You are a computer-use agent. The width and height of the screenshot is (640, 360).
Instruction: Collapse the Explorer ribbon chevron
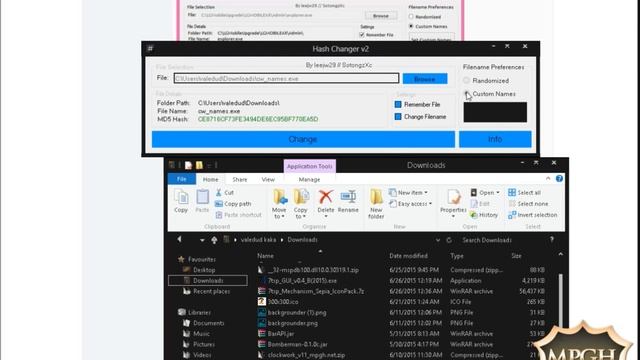click(x=548, y=179)
